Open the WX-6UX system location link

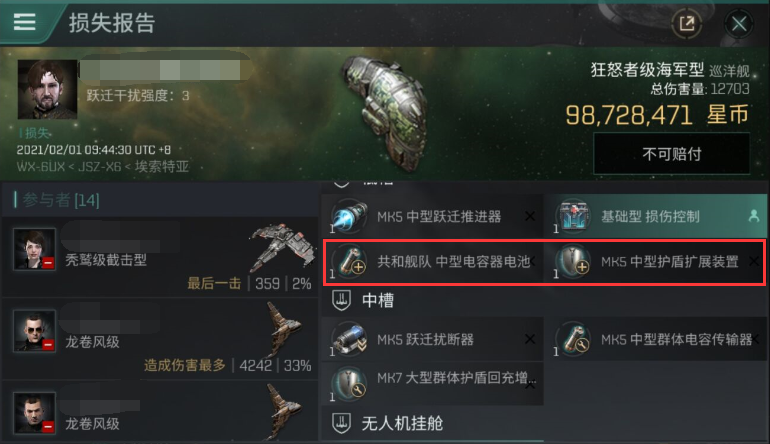click(x=41, y=166)
